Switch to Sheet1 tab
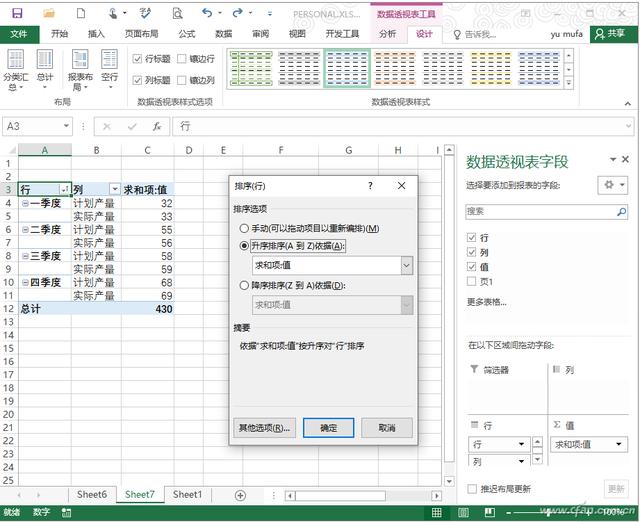Viewport: 640px width, 522px height. coord(187,495)
